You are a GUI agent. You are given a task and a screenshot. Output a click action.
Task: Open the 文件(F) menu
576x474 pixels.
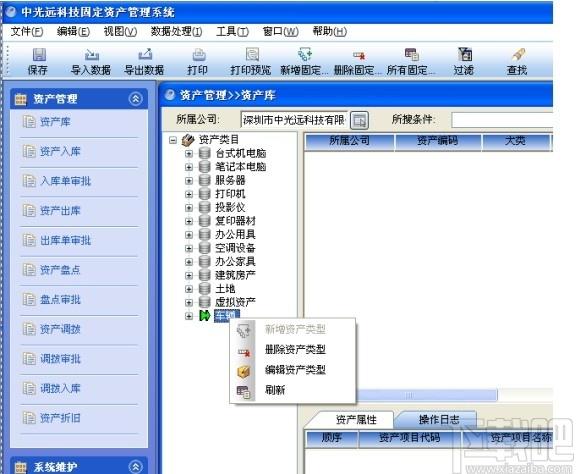point(26,32)
